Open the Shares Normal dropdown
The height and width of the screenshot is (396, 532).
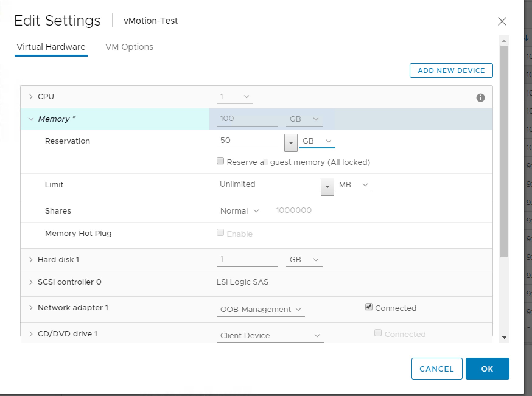pyautogui.click(x=240, y=211)
